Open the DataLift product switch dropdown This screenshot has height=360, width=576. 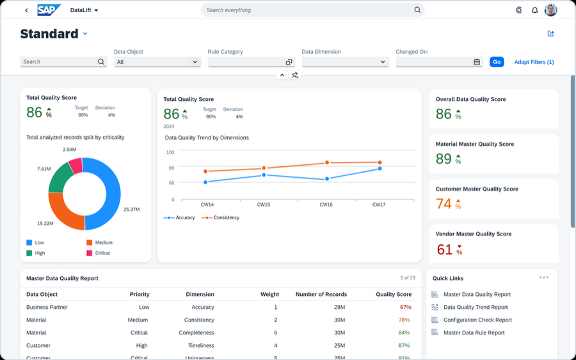[x=84, y=10]
